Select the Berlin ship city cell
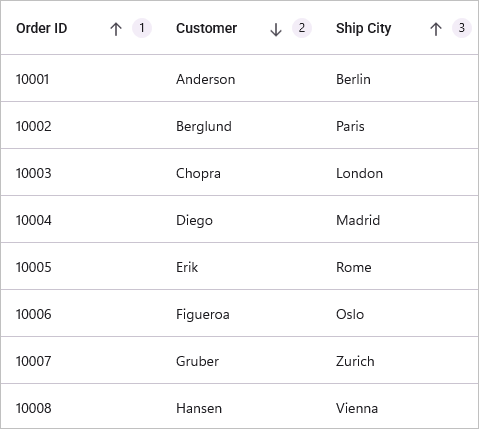The height and width of the screenshot is (429, 479). click(x=399, y=78)
